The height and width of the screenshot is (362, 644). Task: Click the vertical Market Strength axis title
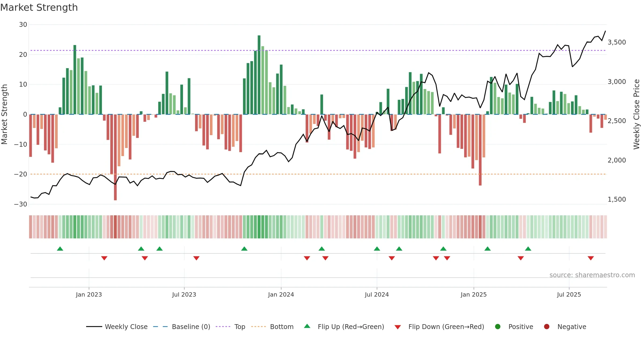(5, 114)
